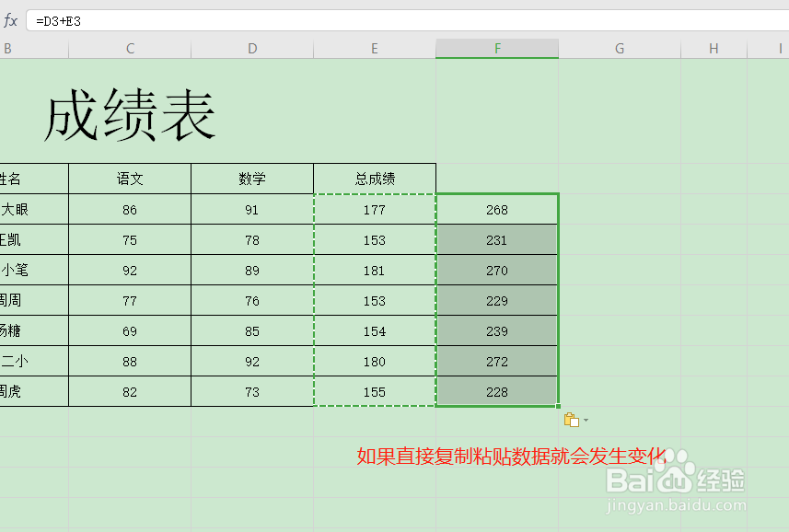Select the 语文 column header cell
This screenshot has width=789, height=532.
click(129, 179)
